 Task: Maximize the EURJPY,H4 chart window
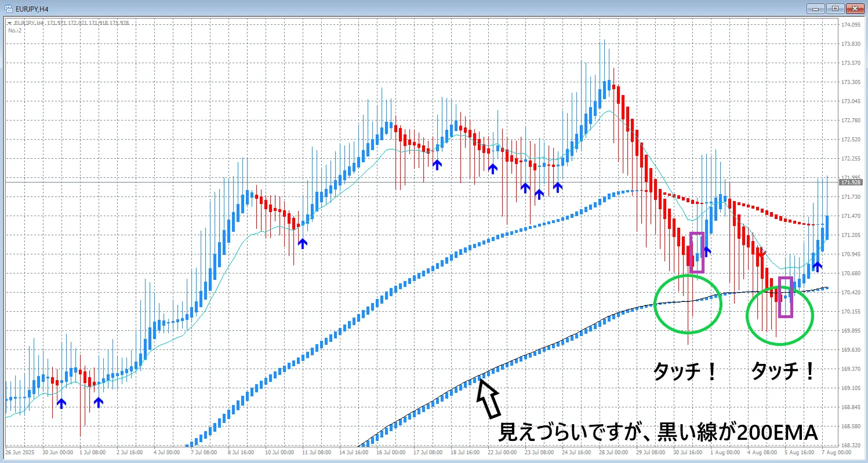click(835, 8)
